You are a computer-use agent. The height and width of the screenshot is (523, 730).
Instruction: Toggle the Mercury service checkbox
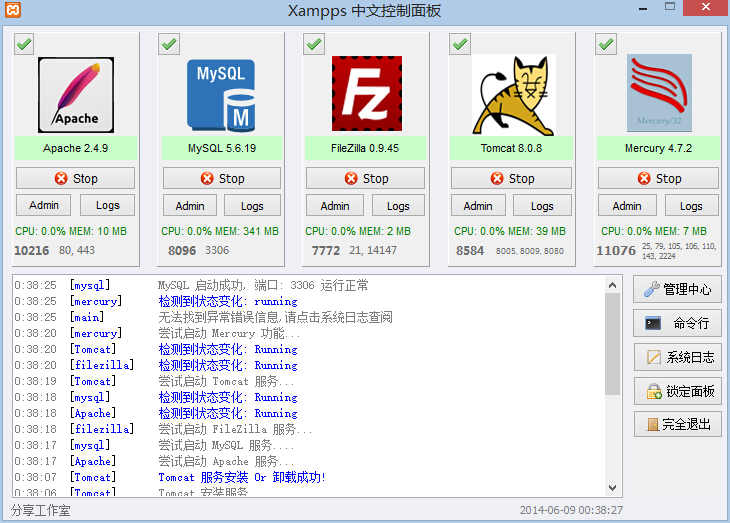coord(606,44)
